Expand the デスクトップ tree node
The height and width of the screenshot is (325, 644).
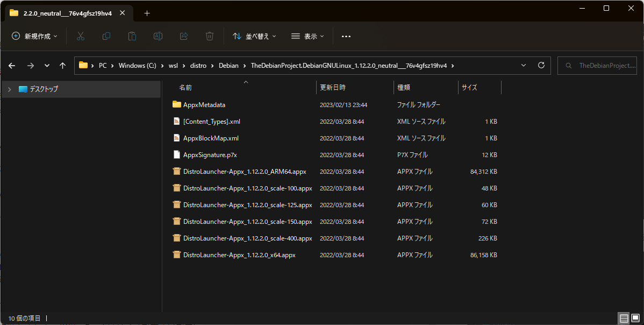pyautogui.click(x=10, y=89)
